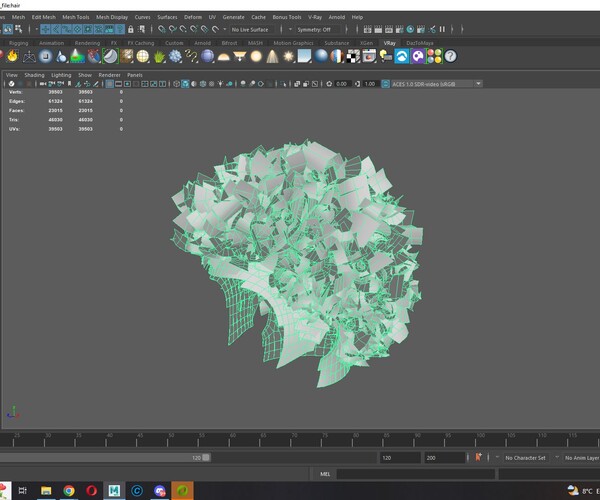
Task: Open the Mesh Tools menu
Action: click(76, 17)
